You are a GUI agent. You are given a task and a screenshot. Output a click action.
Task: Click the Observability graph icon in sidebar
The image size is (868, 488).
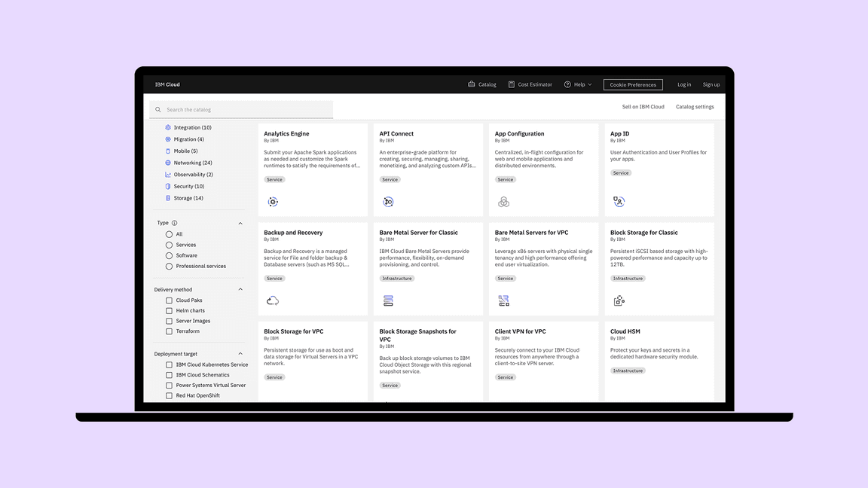click(x=167, y=174)
